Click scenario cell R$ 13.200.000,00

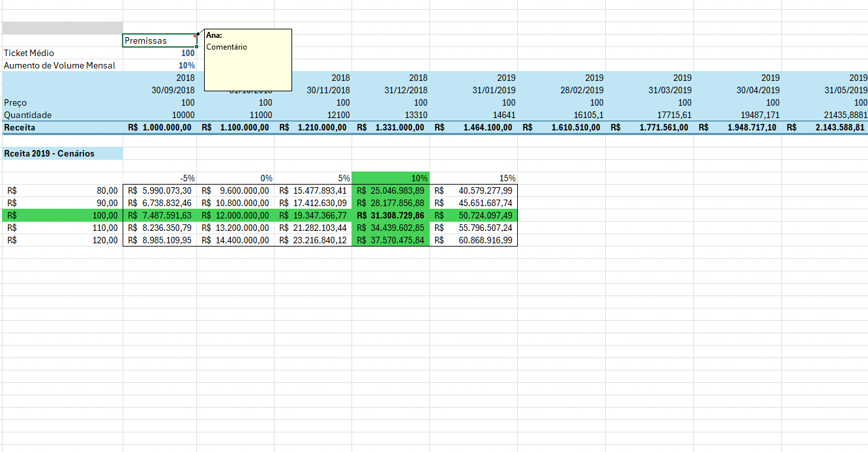click(235, 228)
